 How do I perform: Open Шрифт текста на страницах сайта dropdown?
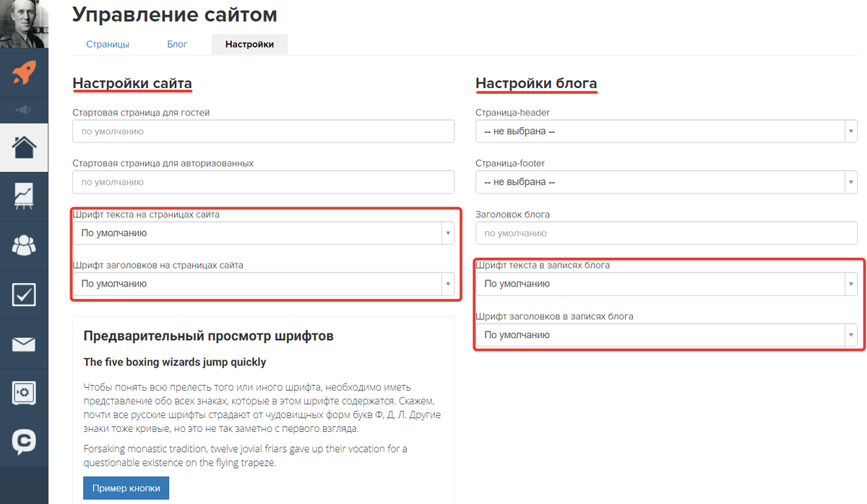(264, 233)
